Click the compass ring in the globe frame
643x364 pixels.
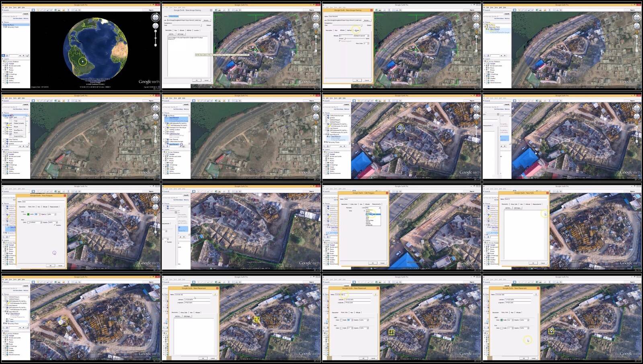tap(155, 17)
